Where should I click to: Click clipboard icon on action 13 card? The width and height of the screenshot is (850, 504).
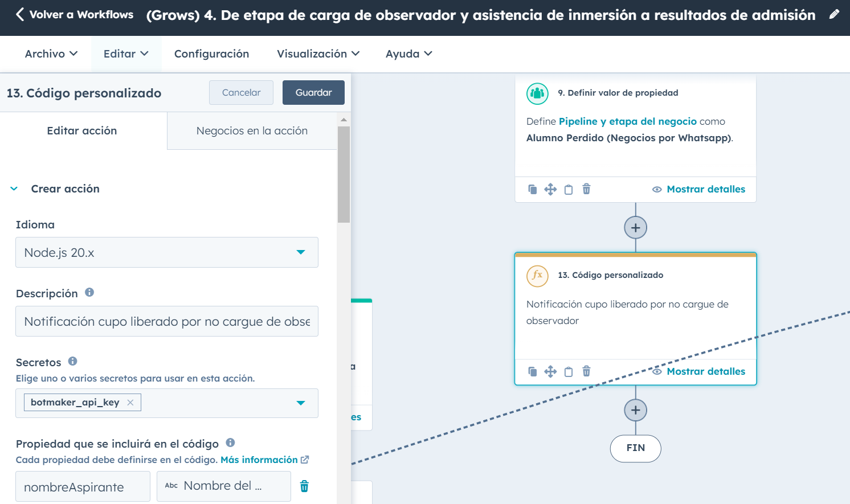[x=569, y=371]
